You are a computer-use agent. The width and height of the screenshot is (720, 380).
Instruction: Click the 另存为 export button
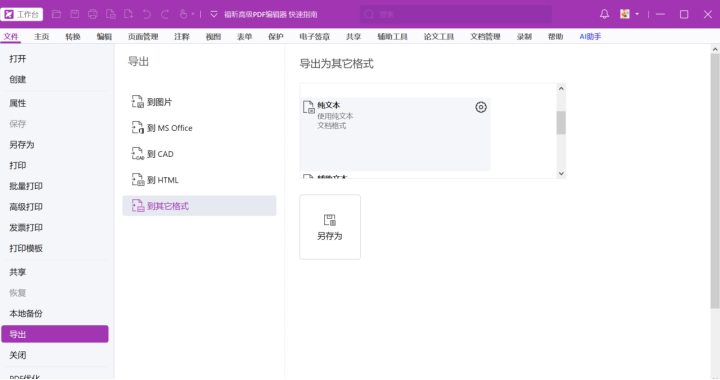coord(330,227)
